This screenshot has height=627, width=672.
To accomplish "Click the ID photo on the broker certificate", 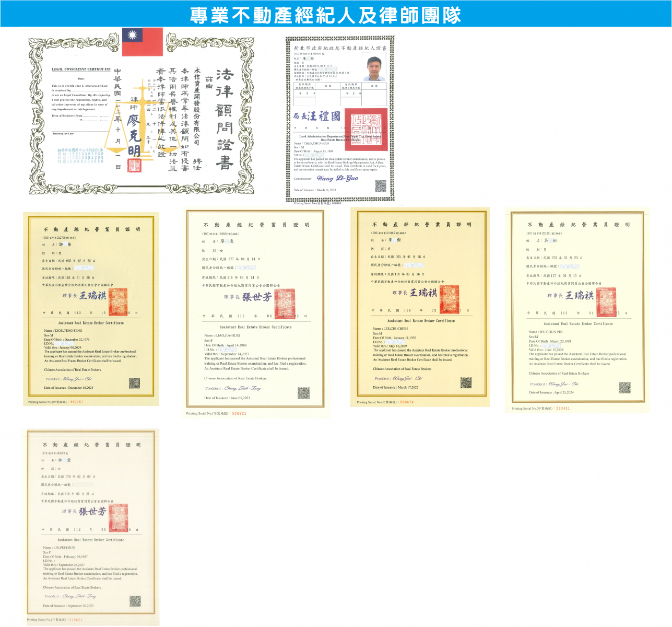I will (x=375, y=69).
